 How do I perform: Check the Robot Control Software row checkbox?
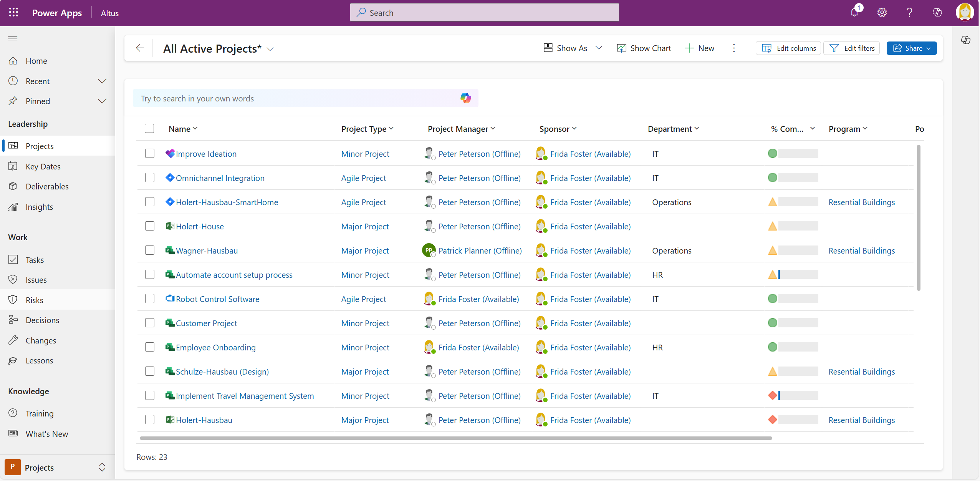(x=150, y=299)
